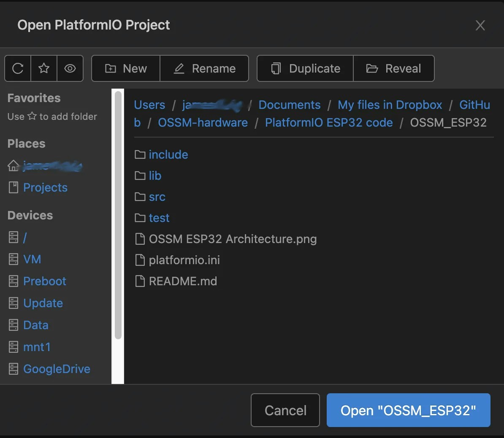The width and height of the screenshot is (504, 438).
Task: Navigate to Documents via the breadcrumb
Action: (x=289, y=105)
